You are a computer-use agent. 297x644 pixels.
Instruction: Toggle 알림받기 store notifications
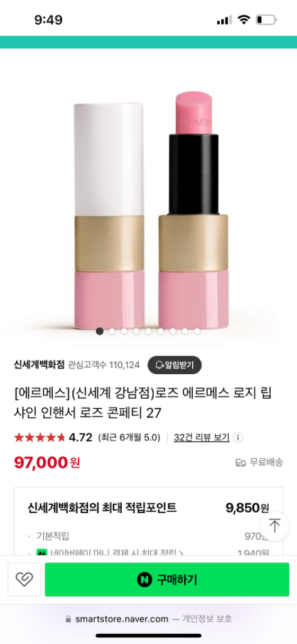click(x=175, y=365)
